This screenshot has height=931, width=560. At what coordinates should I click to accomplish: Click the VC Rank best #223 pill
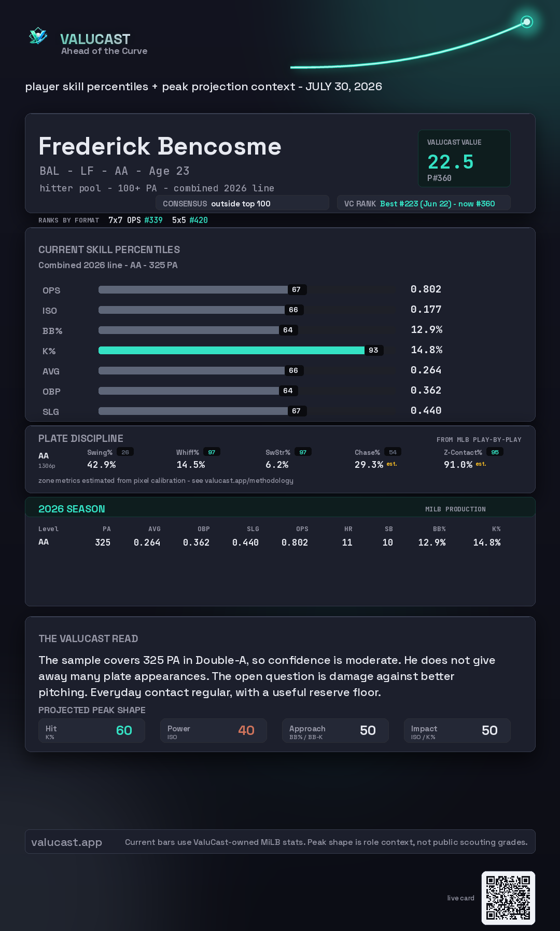click(x=424, y=203)
